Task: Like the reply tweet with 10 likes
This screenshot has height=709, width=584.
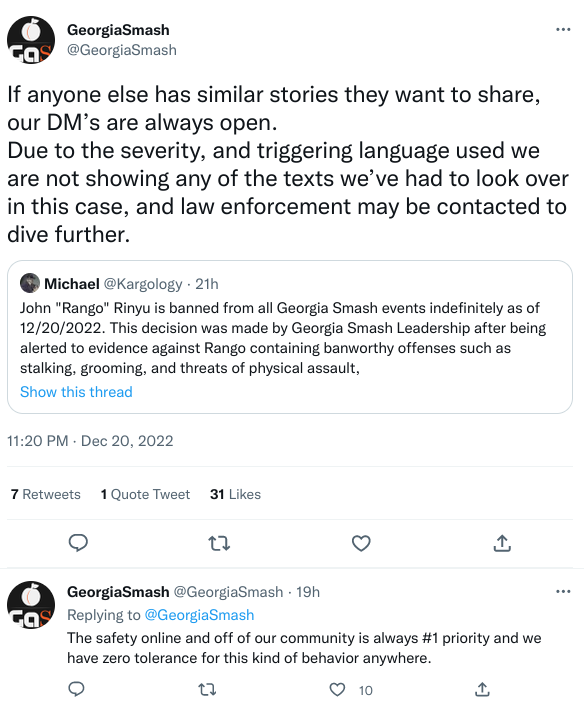Action: [x=337, y=690]
